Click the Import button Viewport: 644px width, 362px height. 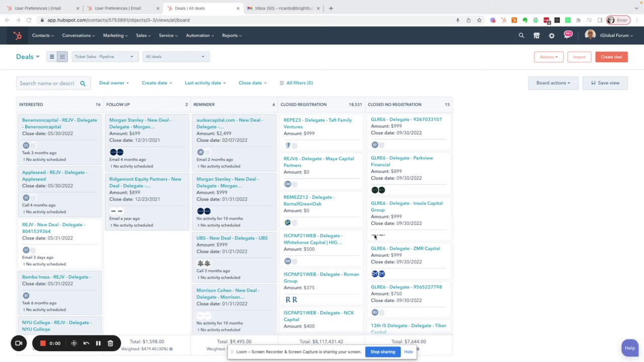click(579, 57)
